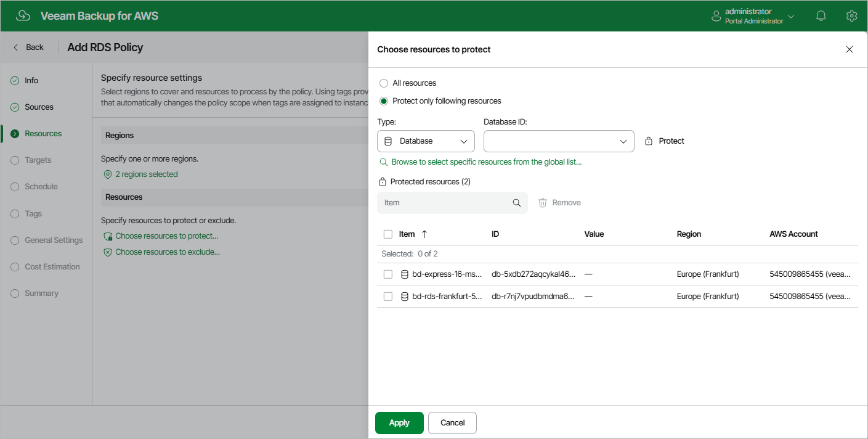Go to the Summary step
This screenshot has width=868, height=439.
pos(41,293)
